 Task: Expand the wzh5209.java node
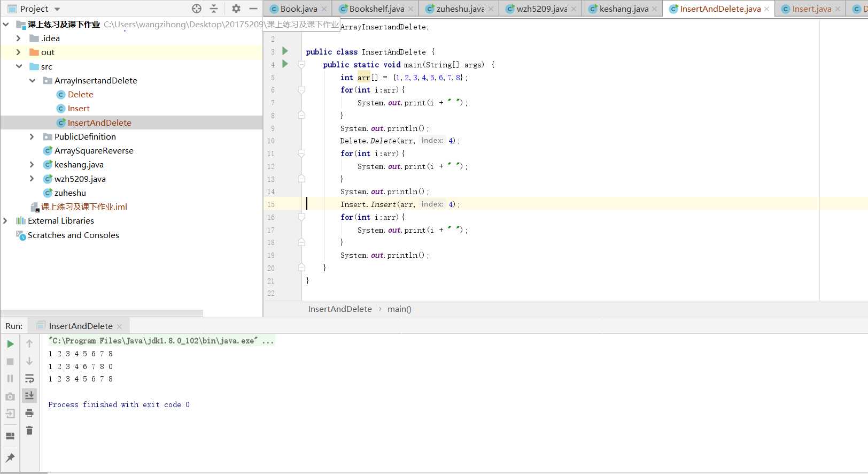coord(32,179)
